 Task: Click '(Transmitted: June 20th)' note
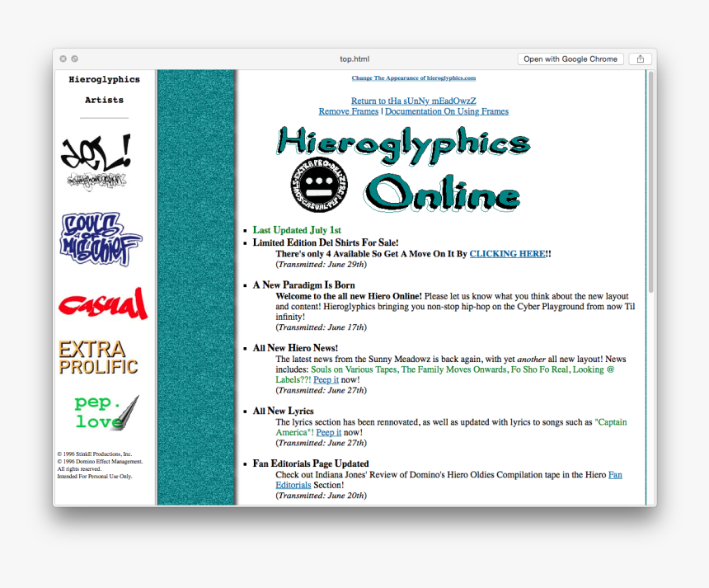[321, 496]
